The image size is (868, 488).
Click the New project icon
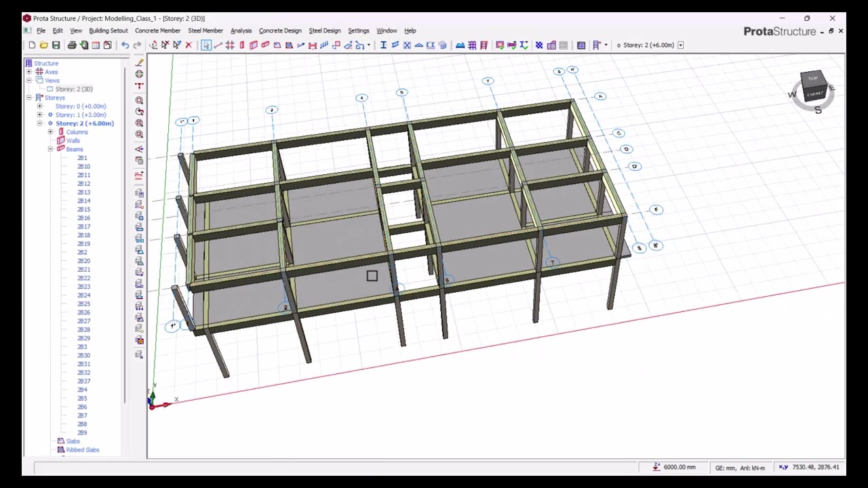[32, 45]
